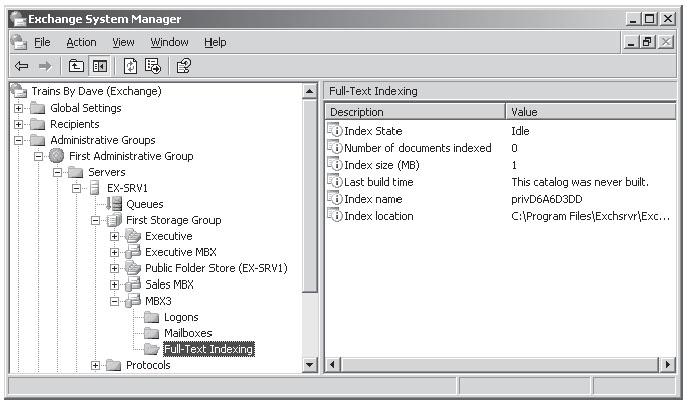Image resolution: width=687 pixels, height=404 pixels.
Task: Click the Recipients folder icon
Action: 38,124
